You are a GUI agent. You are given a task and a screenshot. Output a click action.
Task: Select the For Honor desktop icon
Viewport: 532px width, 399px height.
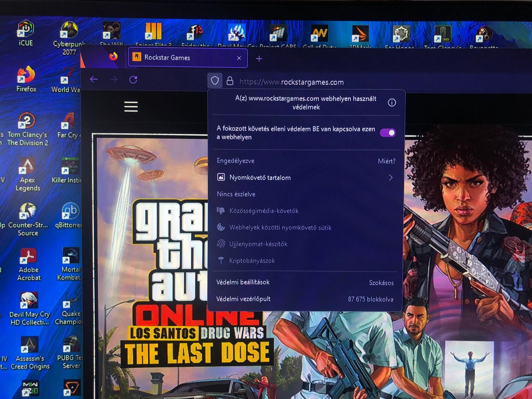click(x=400, y=36)
